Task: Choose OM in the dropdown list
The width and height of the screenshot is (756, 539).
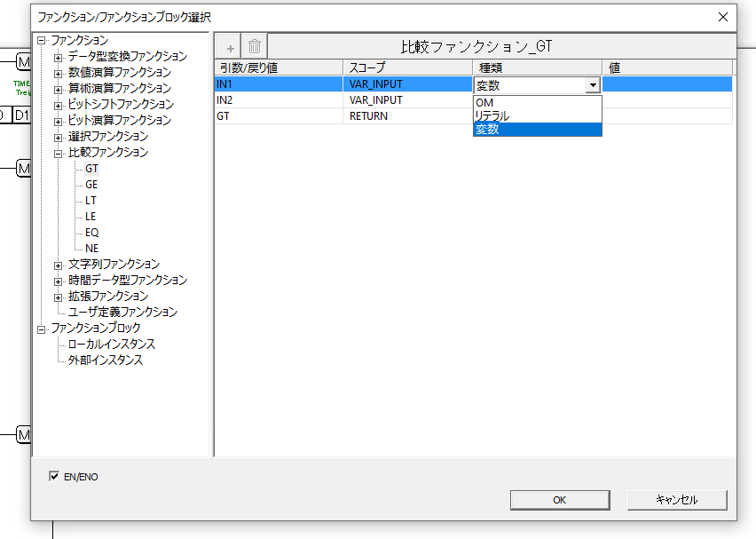Action: tap(485, 102)
